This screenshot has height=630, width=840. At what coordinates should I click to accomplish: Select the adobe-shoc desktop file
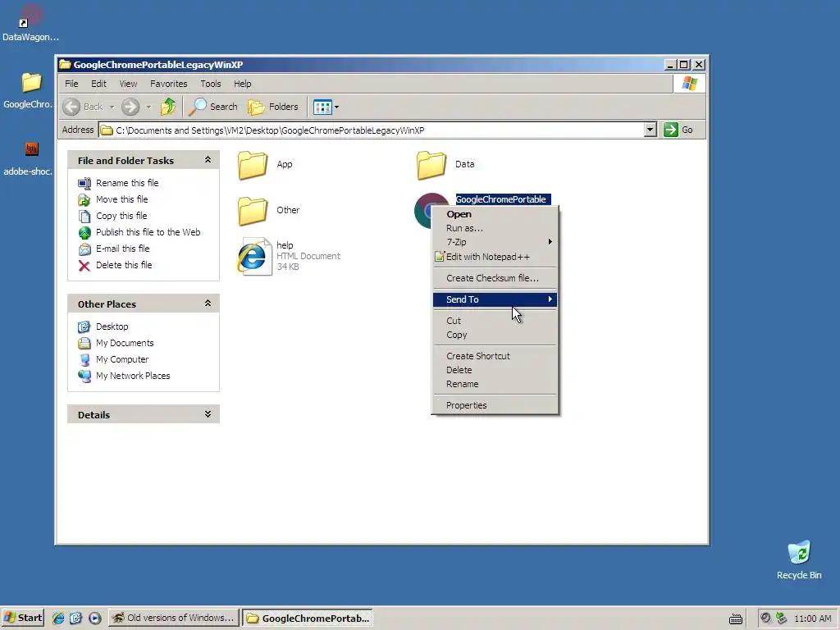pos(30,157)
